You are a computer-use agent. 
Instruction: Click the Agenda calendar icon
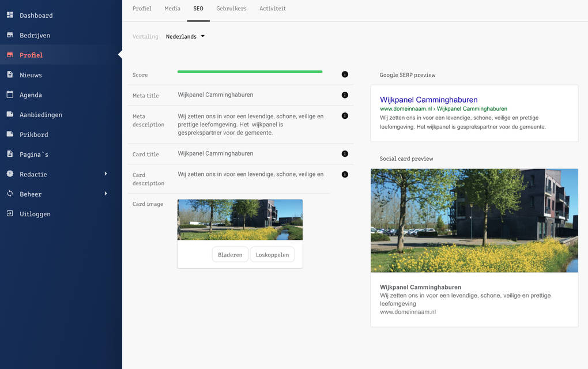pos(10,95)
